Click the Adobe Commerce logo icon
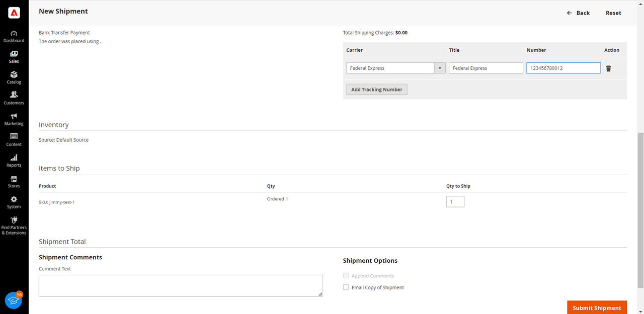Image resolution: width=644 pixels, height=314 pixels. (14, 13)
